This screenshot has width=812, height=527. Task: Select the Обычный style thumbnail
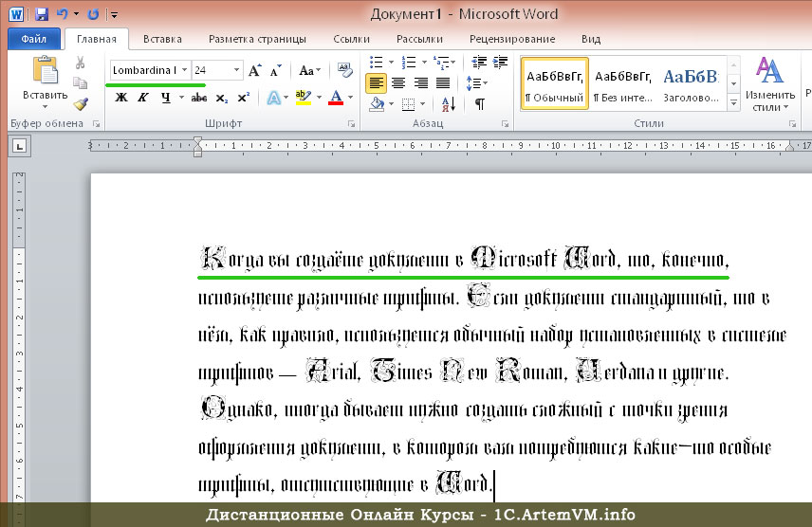554,83
